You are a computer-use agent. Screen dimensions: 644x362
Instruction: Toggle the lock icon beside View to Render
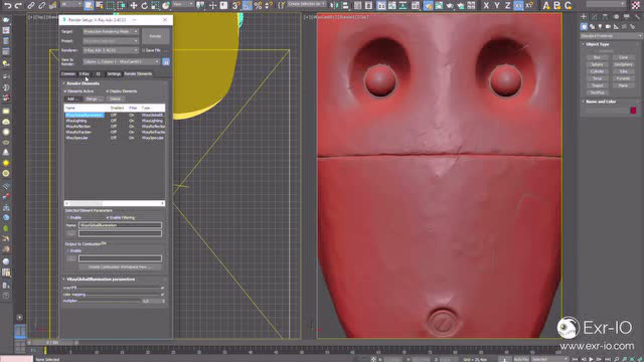(x=166, y=62)
